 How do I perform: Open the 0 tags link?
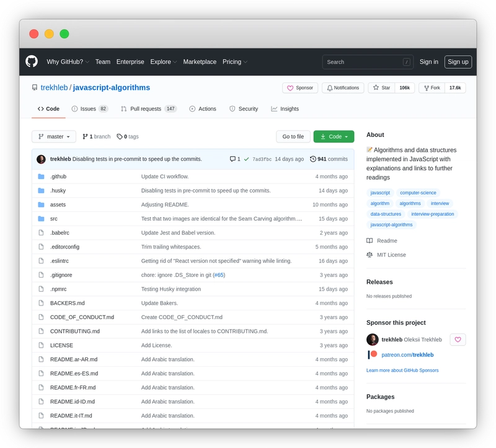(128, 136)
